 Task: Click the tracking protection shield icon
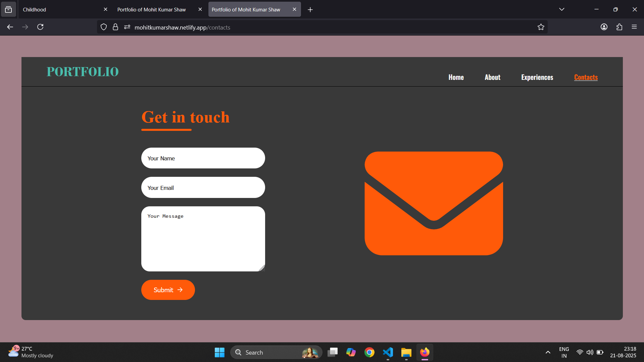104,27
